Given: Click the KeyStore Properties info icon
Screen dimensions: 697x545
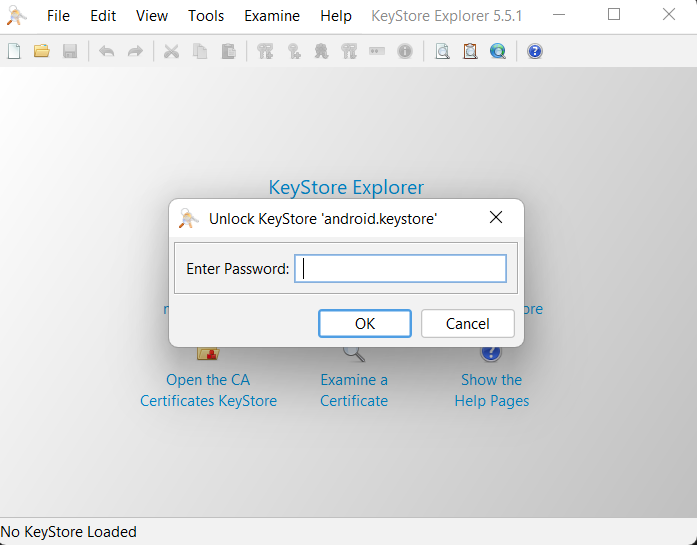Looking at the screenshot, I should pyautogui.click(x=405, y=51).
